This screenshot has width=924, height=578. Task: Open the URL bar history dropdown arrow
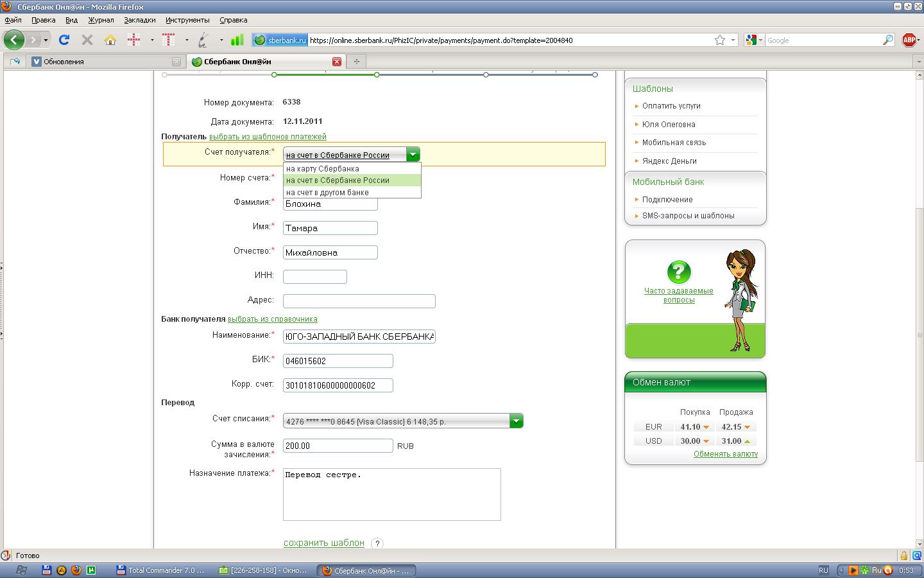click(733, 40)
